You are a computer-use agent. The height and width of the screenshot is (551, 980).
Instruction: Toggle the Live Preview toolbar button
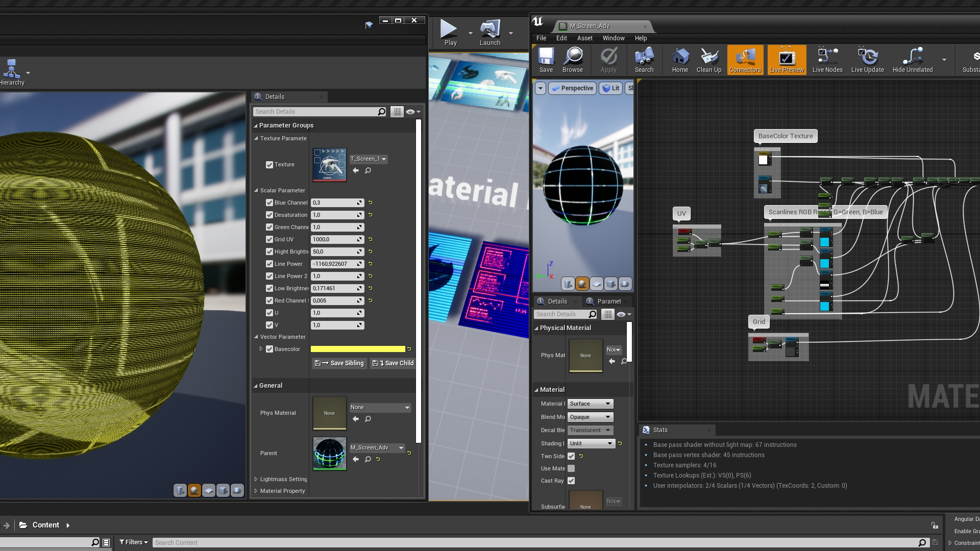point(786,59)
